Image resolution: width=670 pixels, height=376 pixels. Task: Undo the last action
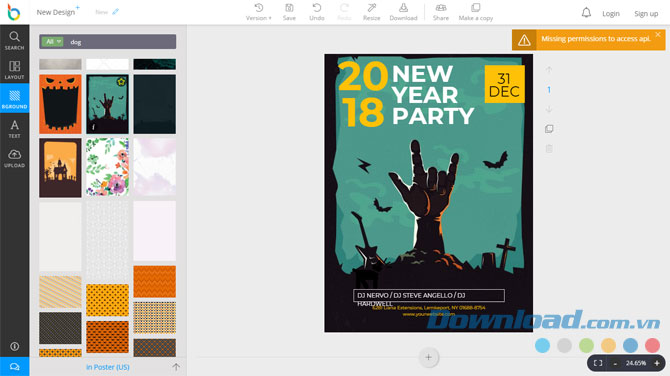[317, 12]
